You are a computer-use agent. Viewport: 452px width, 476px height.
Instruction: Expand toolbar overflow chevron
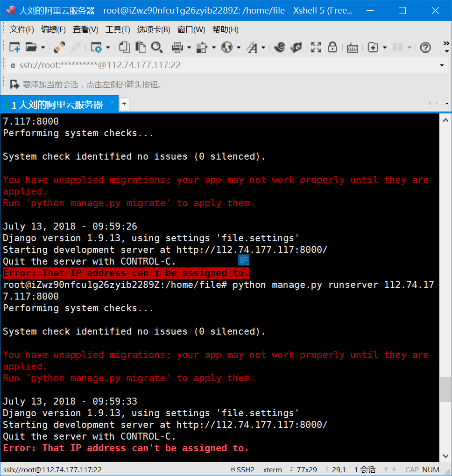(446, 46)
